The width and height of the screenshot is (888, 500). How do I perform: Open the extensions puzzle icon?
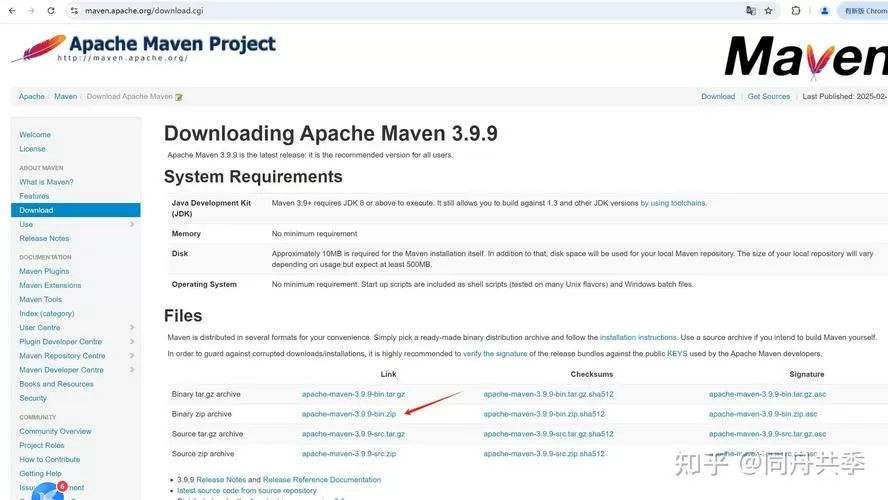point(796,11)
